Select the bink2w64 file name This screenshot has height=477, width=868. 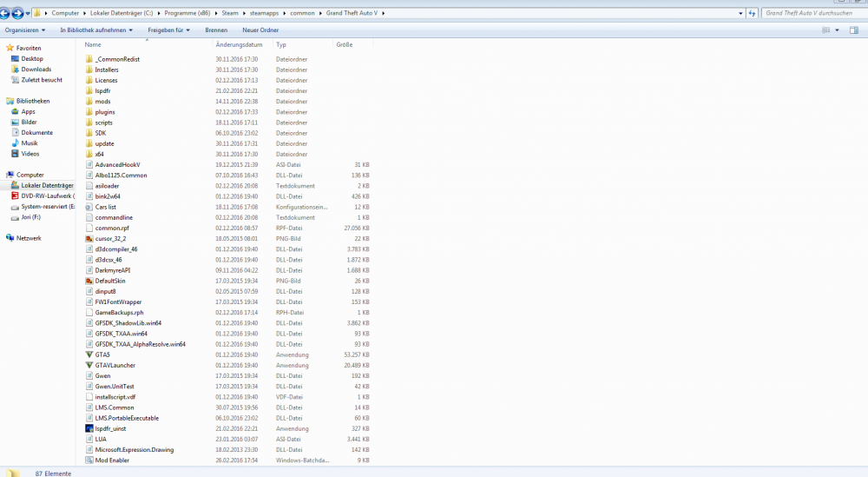pos(108,196)
